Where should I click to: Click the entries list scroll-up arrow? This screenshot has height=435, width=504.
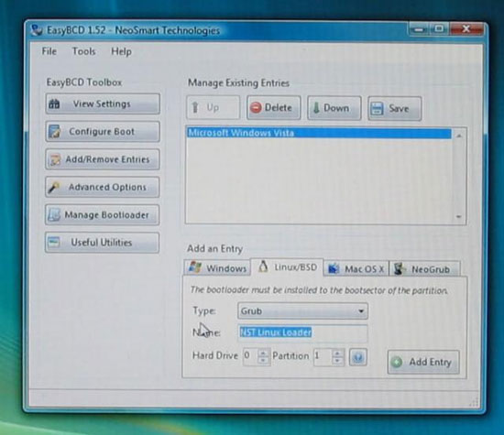pyautogui.click(x=459, y=136)
